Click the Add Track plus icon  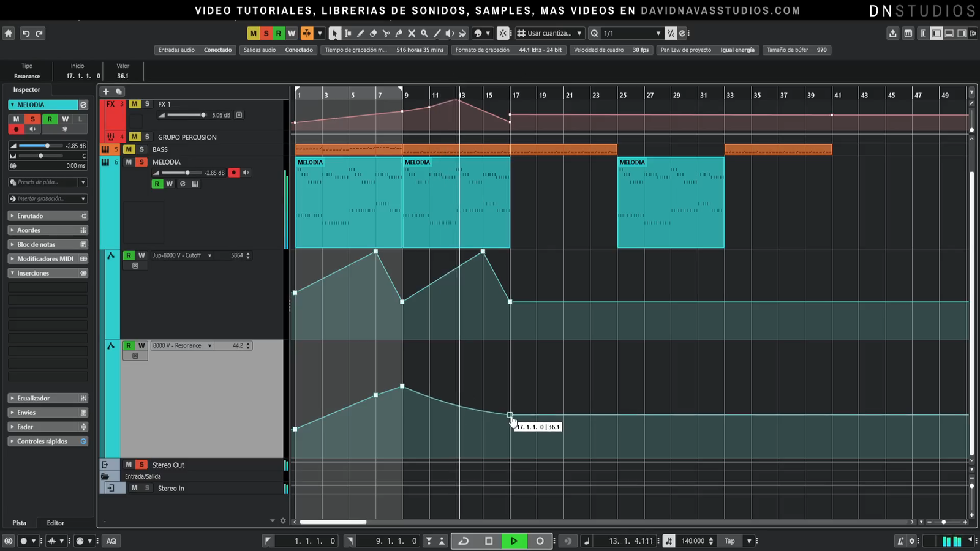105,91
